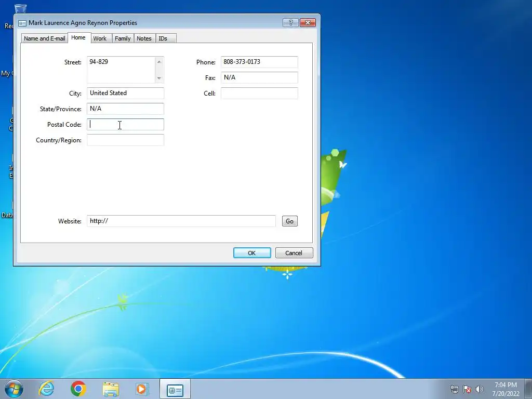Viewport: 532px width, 399px height.
Task: Launch Google Chrome from the taskbar
Action: (78, 389)
